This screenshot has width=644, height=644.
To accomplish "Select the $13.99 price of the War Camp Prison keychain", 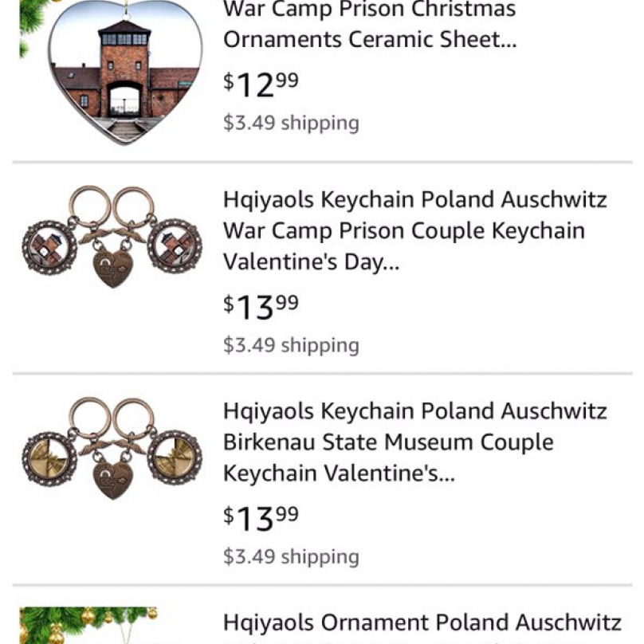I will (261, 307).
